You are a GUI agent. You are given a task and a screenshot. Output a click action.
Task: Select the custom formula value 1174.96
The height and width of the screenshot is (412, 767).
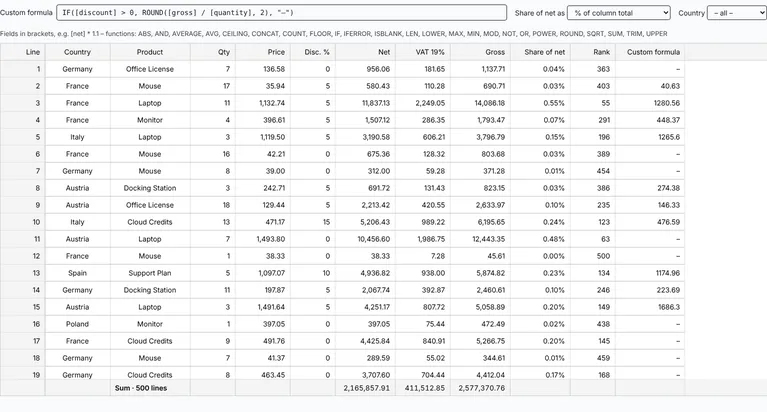click(x=650, y=273)
